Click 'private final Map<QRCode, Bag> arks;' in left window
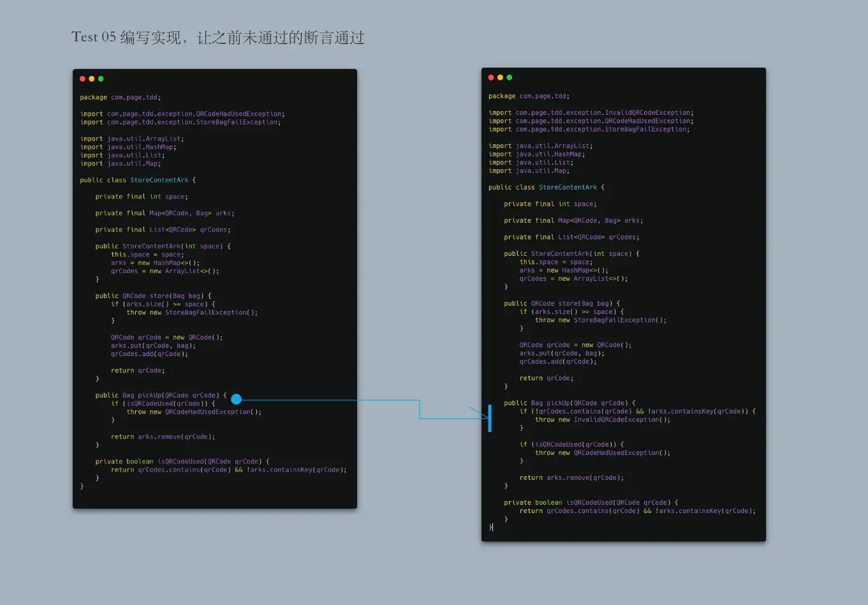868x605 pixels. [165, 214]
